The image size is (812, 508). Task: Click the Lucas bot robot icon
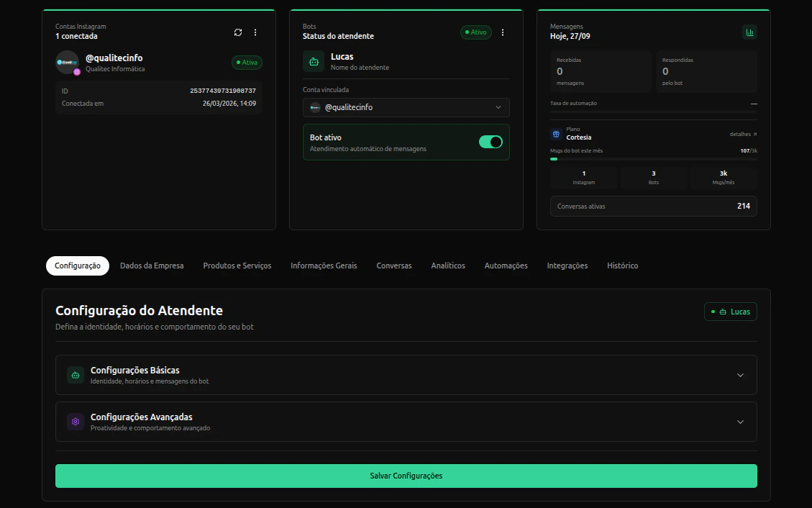click(x=314, y=62)
